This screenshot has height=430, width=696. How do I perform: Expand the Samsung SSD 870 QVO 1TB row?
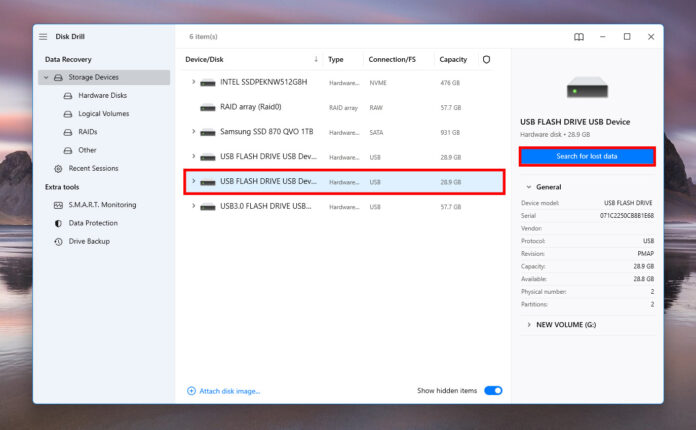193,131
